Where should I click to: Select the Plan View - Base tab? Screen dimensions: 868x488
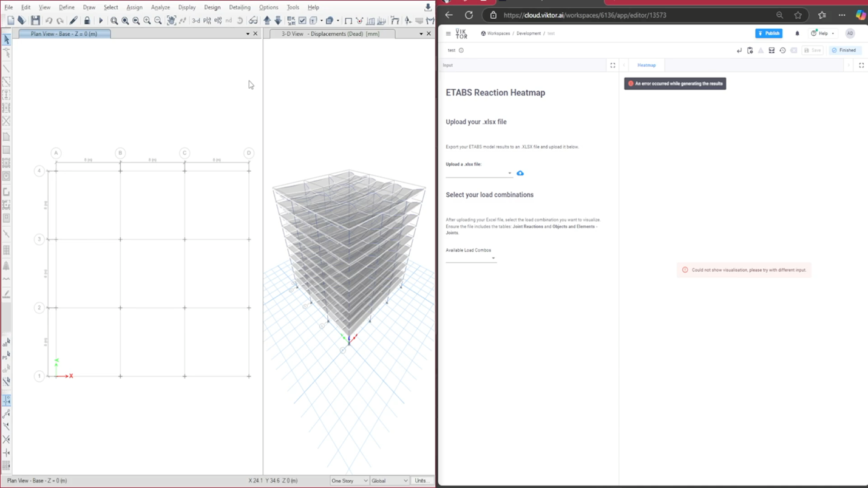[x=64, y=34]
